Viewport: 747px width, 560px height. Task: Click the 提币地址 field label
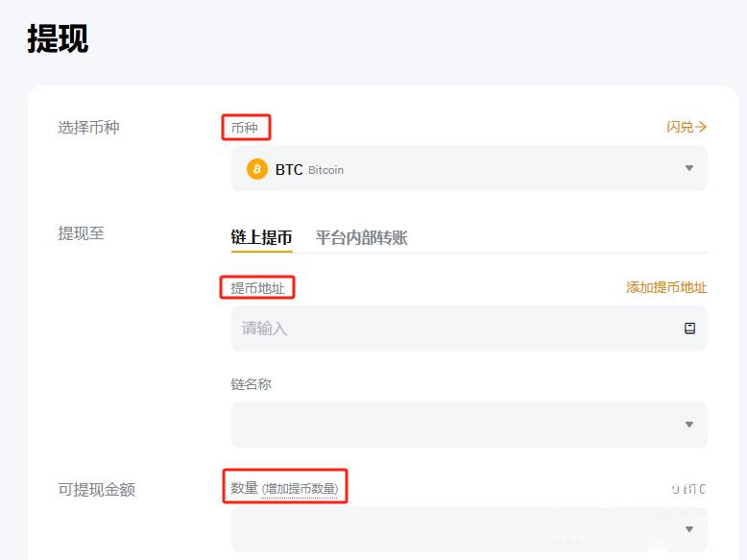(x=257, y=287)
